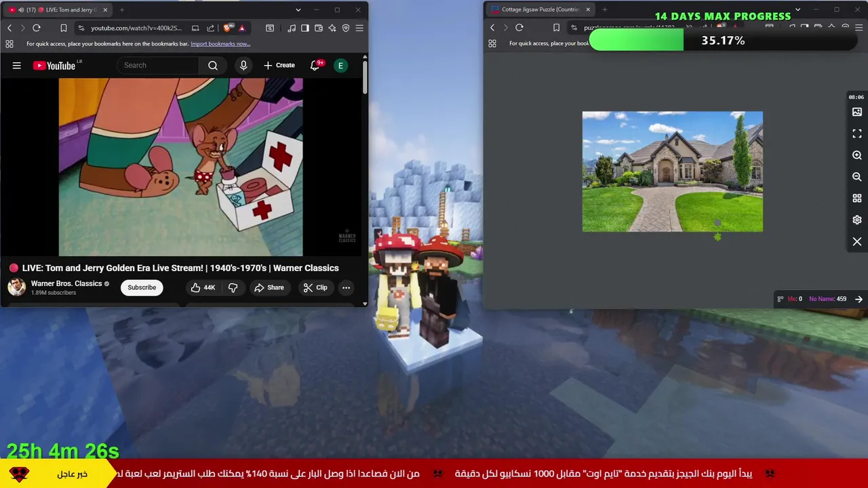Close the Cottage Jigsaw Puzzle tab
The width and height of the screenshot is (868, 488).
pyautogui.click(x=588, y=9)
